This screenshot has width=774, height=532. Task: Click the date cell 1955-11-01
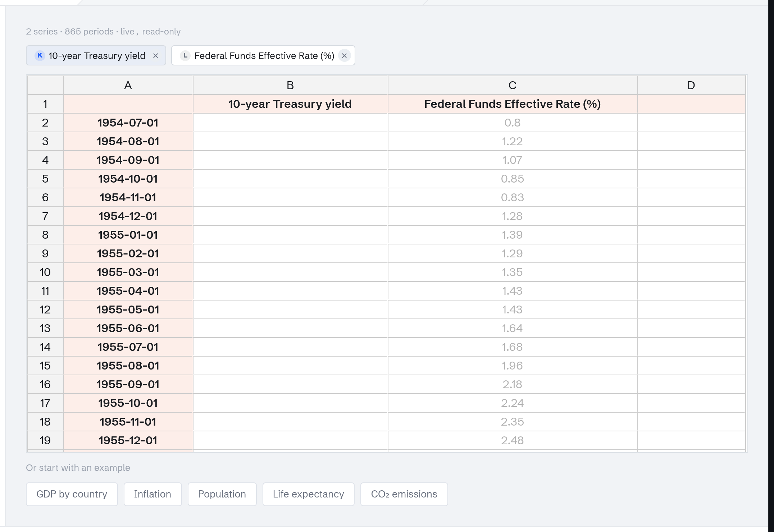tap(128, 422)
